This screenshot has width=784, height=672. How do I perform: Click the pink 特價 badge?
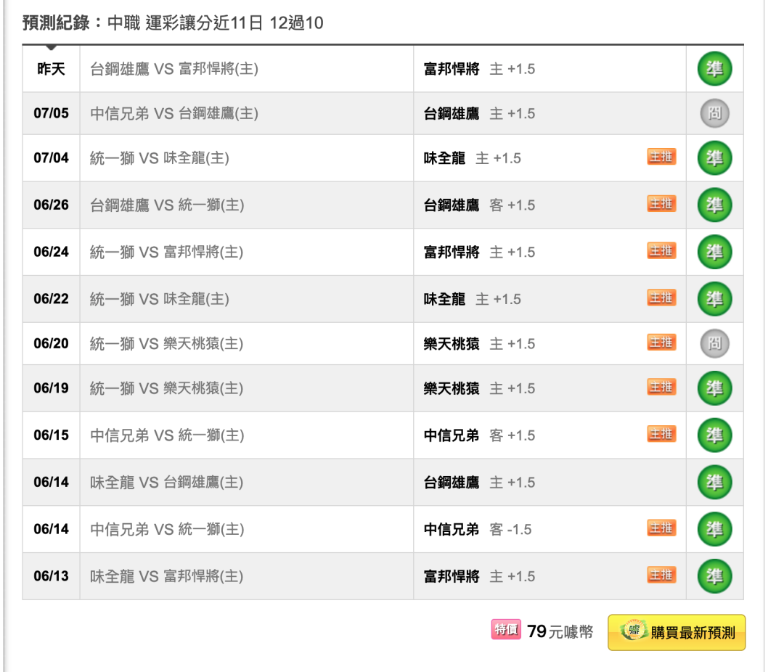pyautogui.click(x=505, y=629)
